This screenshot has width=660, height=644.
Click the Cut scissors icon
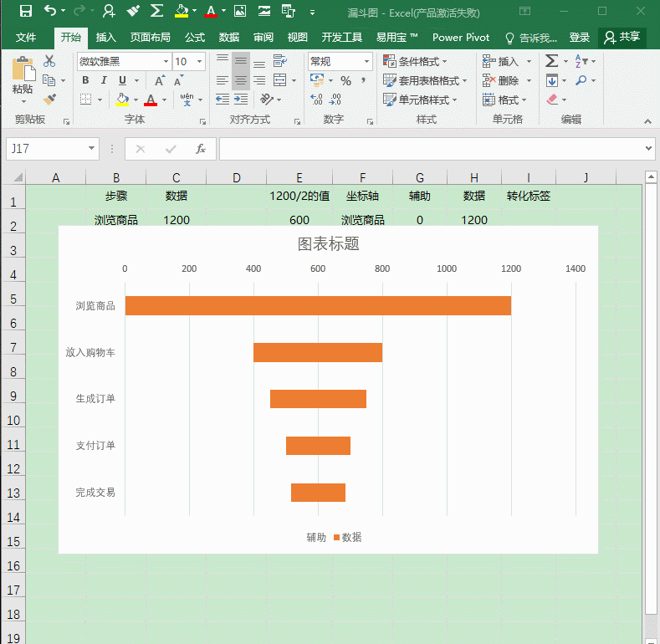pos(49,61)
